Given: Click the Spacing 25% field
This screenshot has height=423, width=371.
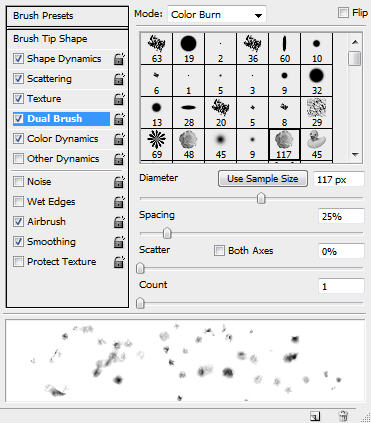Looking at the screenshot, I should point(341,216).
